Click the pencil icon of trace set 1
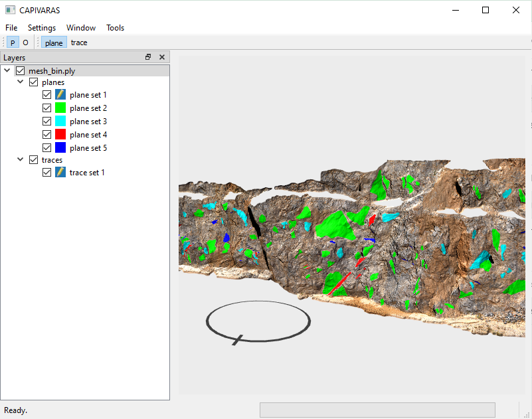 click(60, 173)
